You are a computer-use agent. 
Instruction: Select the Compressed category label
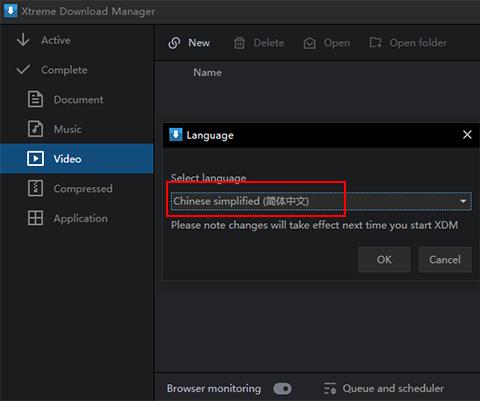point(83,188)
